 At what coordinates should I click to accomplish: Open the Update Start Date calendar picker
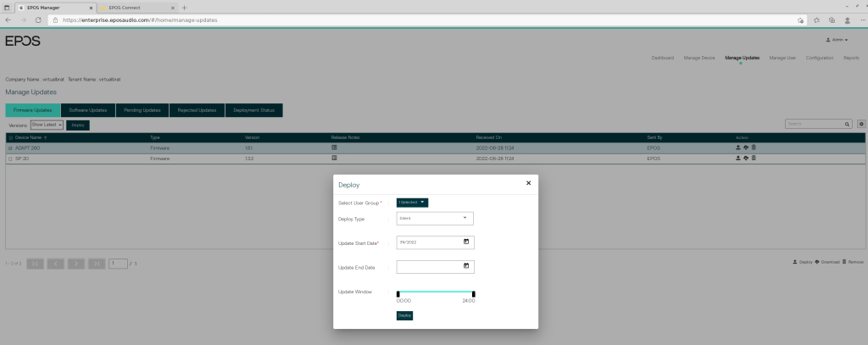(x=466, y=242)
